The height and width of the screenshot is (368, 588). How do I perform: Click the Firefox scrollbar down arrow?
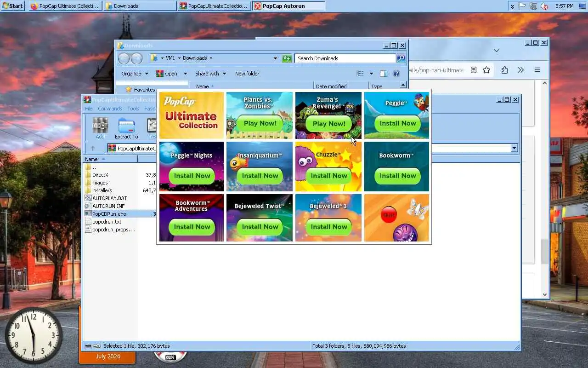[545, 294]
